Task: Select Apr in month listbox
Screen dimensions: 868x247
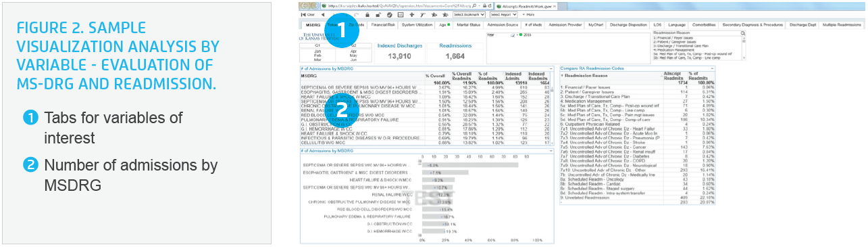Action: click(x=354, y=51)
